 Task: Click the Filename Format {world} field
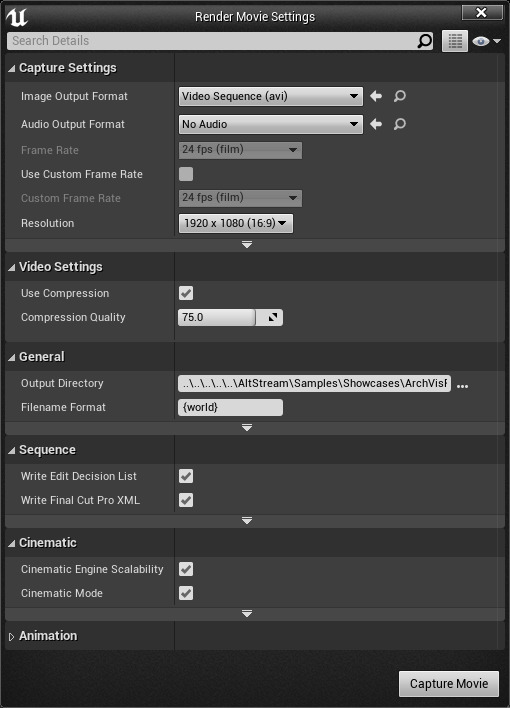click(230, 407)
